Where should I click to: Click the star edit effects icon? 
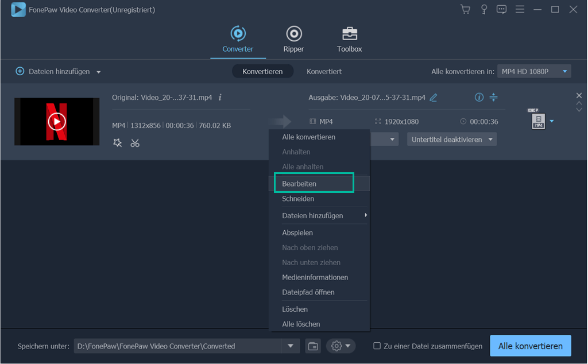coord(117,143)
